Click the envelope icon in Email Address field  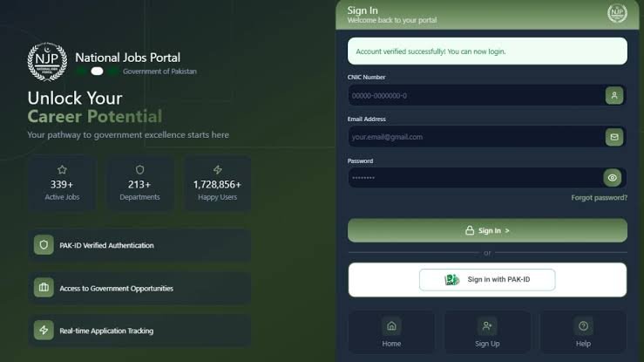(x=614, y=137)
